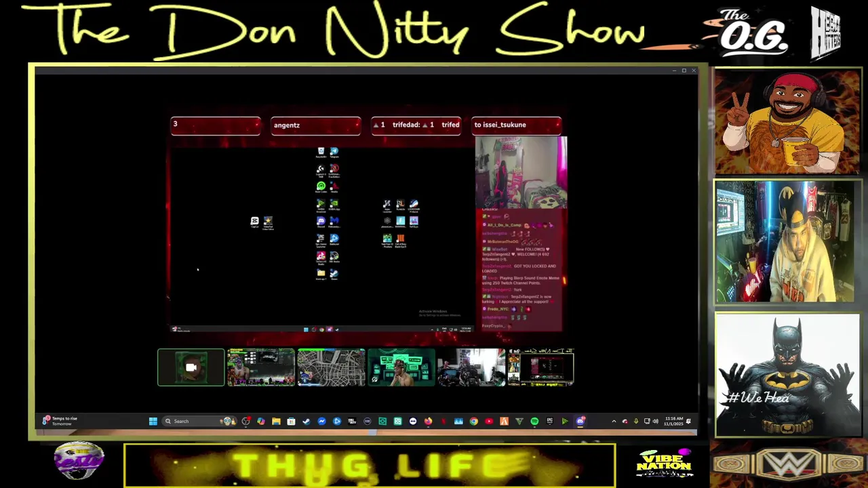Image resolution: width=868 pixels, height=488 pixels.
Task: Open the clock showing 11:16 AM
Action: pos(675,421)
